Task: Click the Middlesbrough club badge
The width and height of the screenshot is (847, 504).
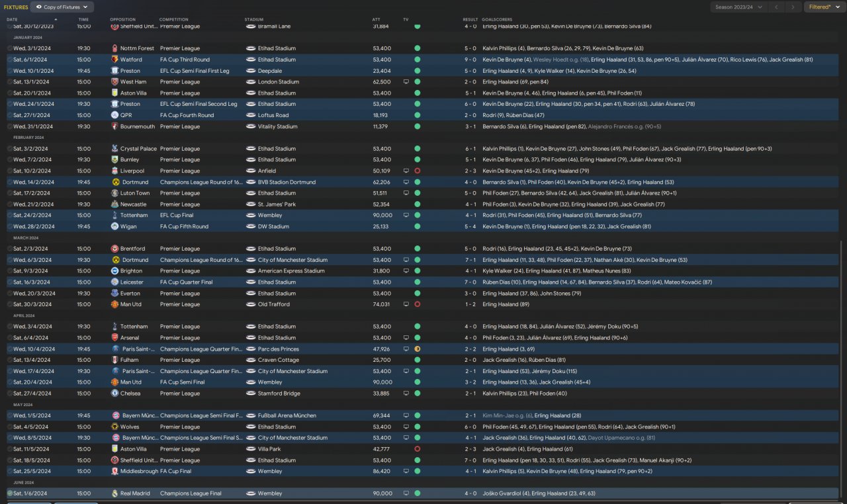Action: (x=115, y=471)
